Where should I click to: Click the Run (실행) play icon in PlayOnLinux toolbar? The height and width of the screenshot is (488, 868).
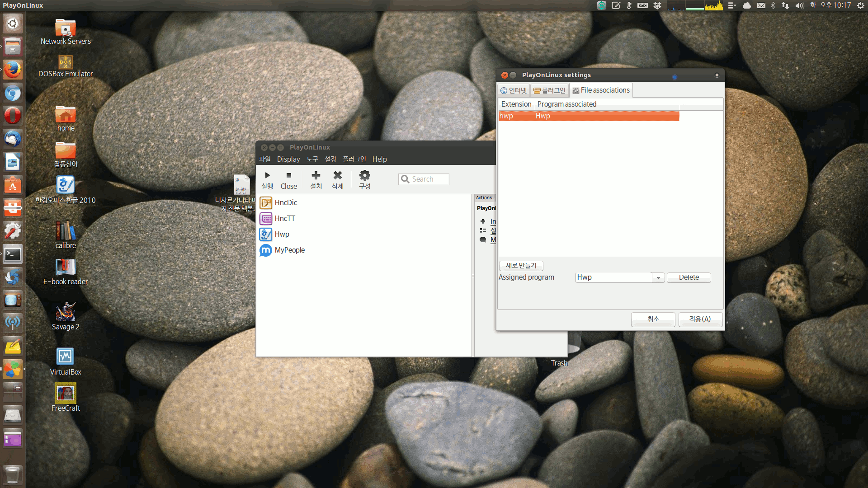click(267, 175)
